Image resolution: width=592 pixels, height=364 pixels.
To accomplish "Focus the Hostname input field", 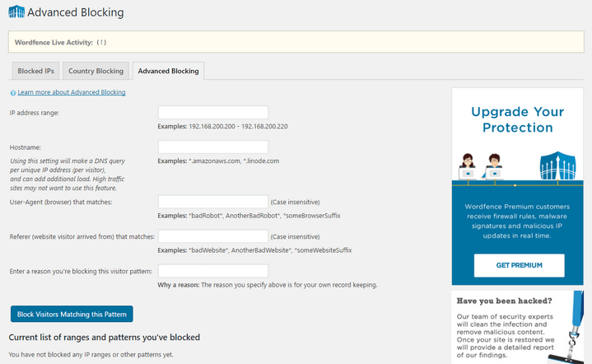I will click(x=213, y=147).
